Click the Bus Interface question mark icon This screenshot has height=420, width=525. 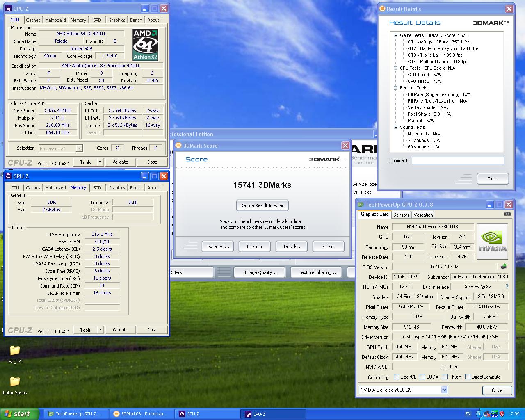click(507, 287)
